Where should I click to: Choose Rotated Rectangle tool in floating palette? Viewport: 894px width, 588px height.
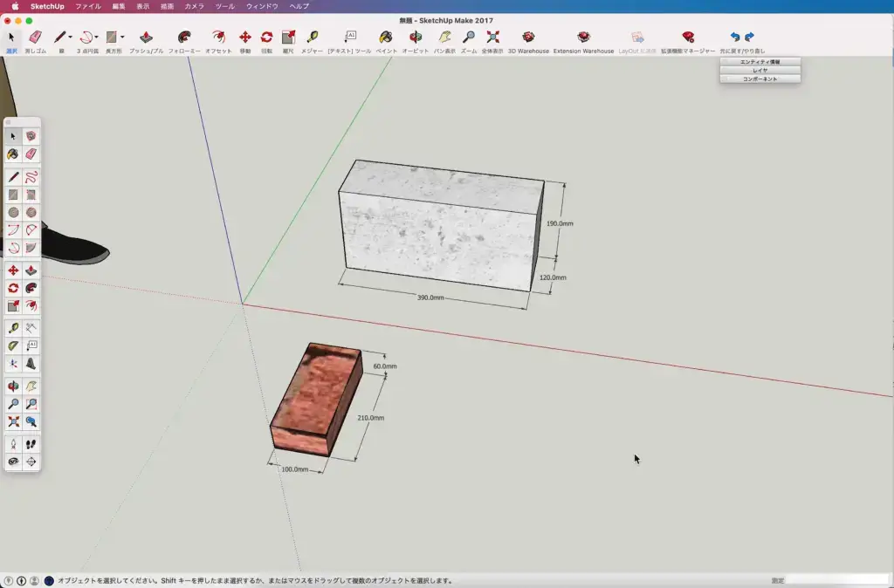click(31, 195)
